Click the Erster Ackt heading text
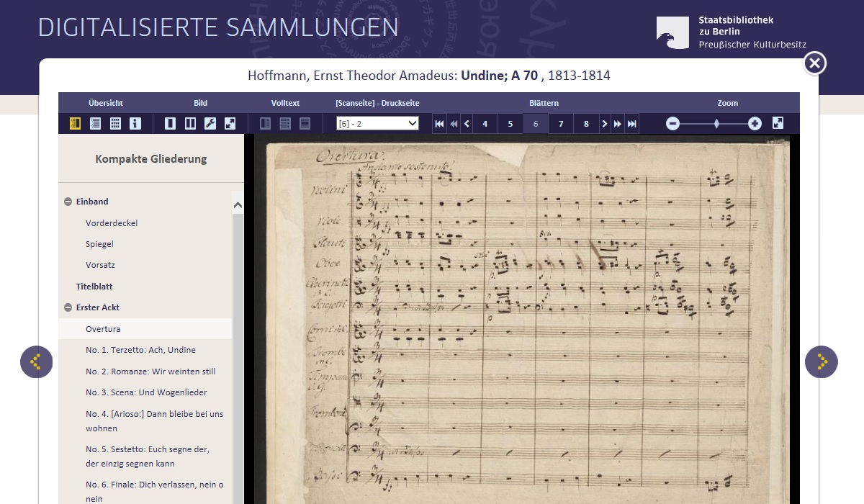864x504 pixels. click(x=98, y=307)
